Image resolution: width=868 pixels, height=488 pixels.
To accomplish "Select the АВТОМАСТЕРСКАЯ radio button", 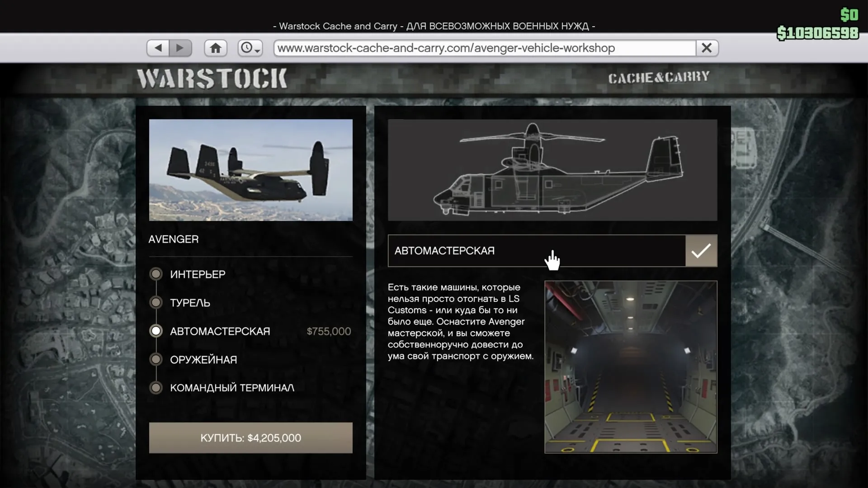I will pyautogui.click(x=156, y=331).
